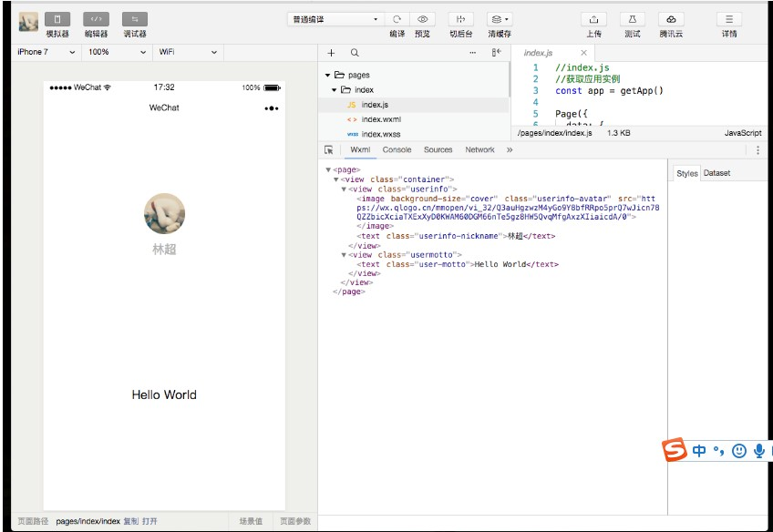Open the iPhone 7 device dropdown
This screenshot has width=773, height=532.
point(46,52)
